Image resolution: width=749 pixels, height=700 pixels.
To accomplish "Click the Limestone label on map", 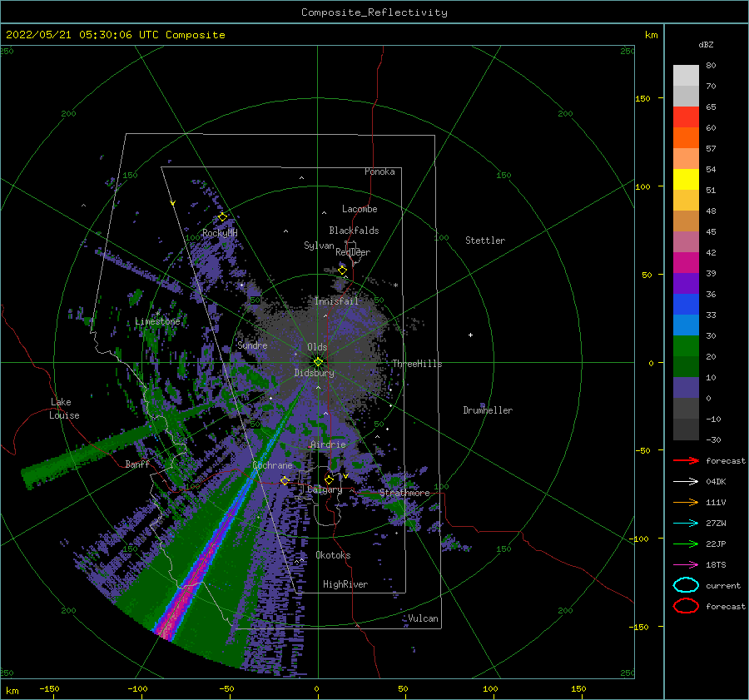I will [157, 321].
